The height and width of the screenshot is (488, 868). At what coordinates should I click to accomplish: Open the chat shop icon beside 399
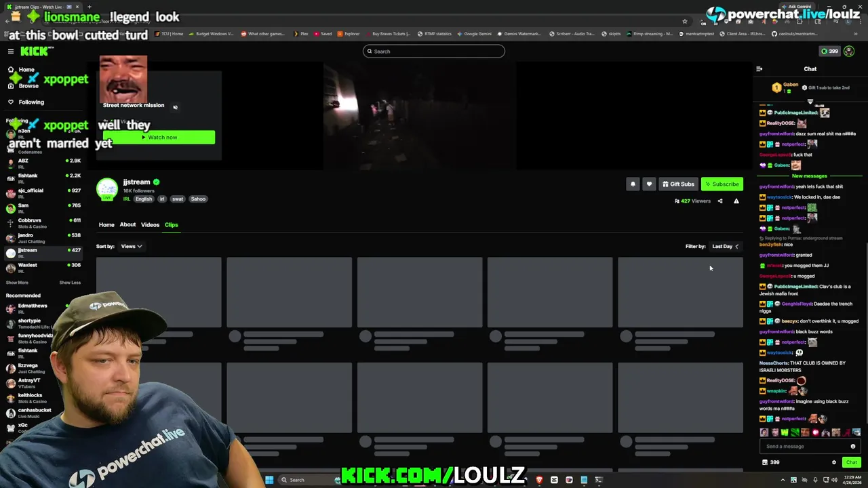point(765,463)
